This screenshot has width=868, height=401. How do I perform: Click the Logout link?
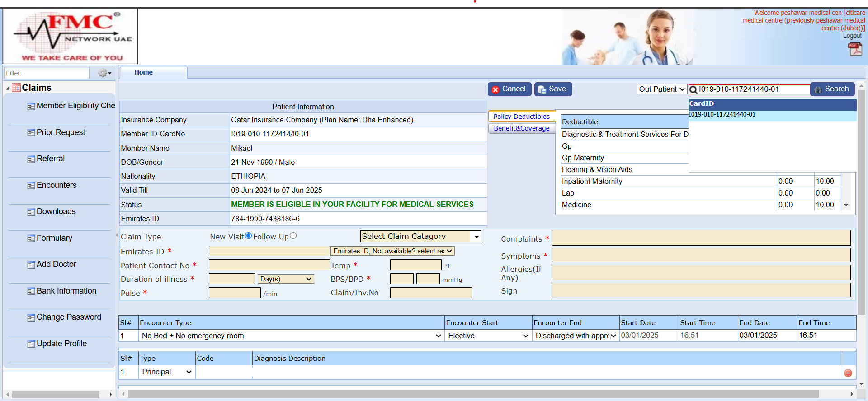coord(852,36)
